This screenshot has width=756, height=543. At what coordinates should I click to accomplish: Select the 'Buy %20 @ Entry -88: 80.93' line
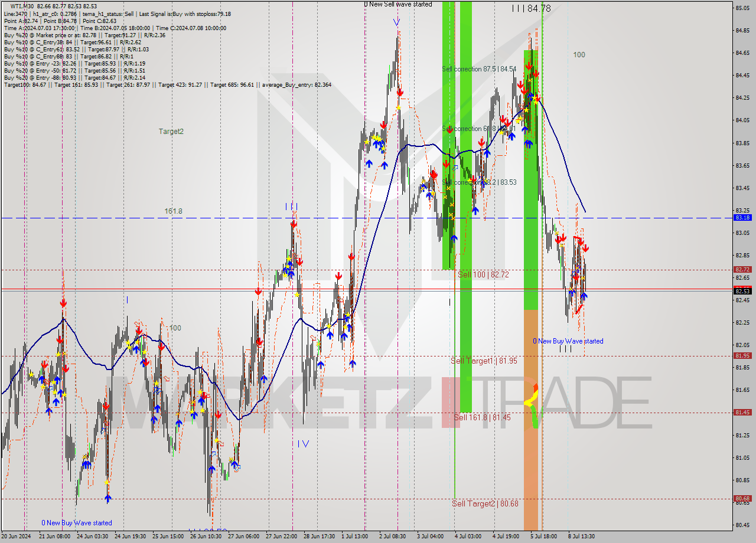[x=74, y=78]
